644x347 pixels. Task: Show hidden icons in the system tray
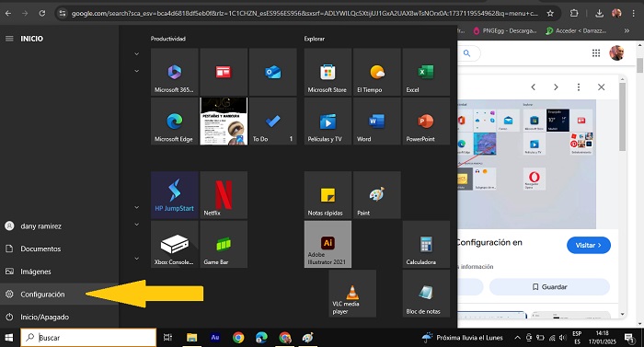click(517, 338)
